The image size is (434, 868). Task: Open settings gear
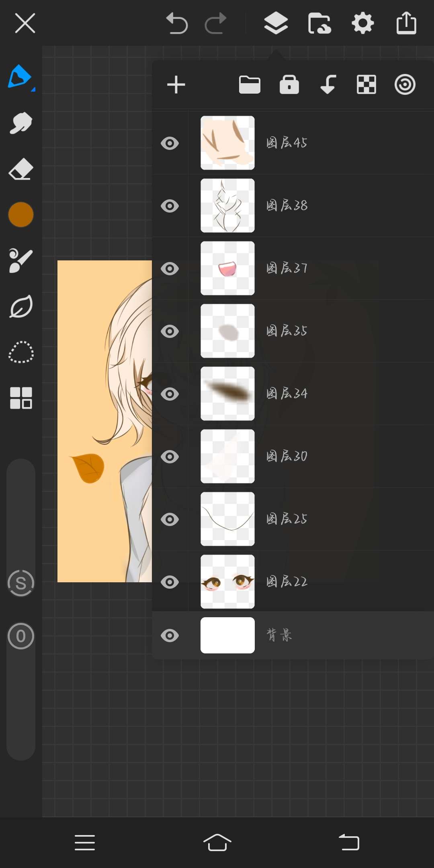(363, 23)
